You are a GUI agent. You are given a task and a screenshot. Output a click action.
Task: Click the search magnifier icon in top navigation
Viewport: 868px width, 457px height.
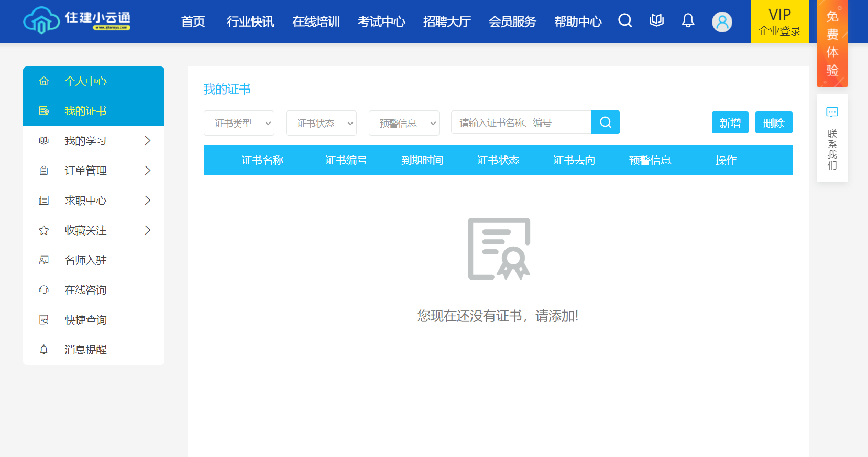coord(625,21)
